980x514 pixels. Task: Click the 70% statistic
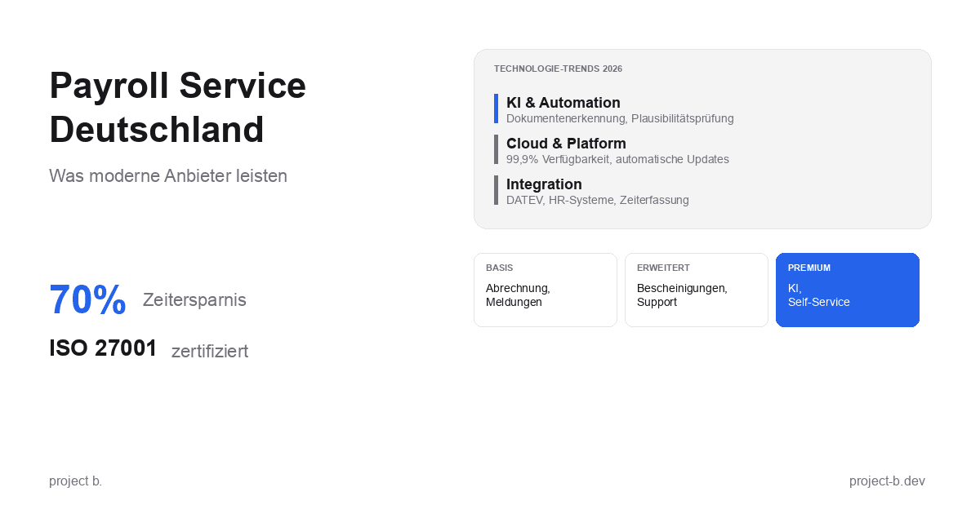(87, 300)
